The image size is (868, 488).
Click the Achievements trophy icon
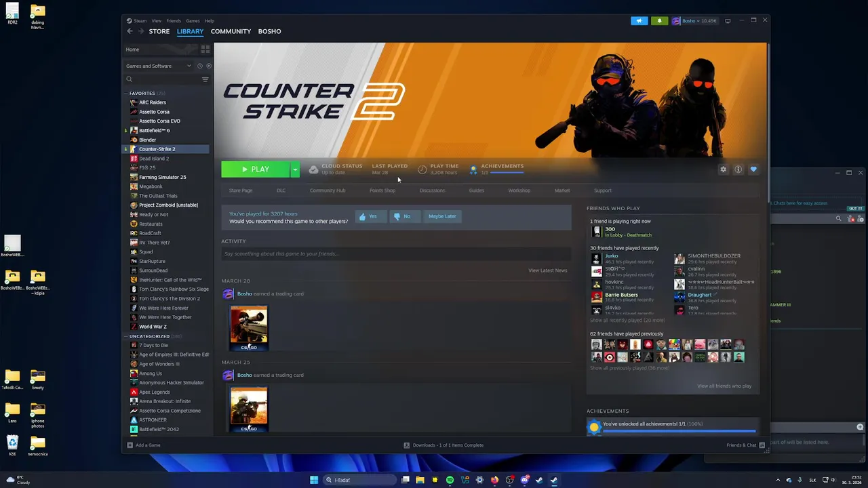(x=473, y=169)
